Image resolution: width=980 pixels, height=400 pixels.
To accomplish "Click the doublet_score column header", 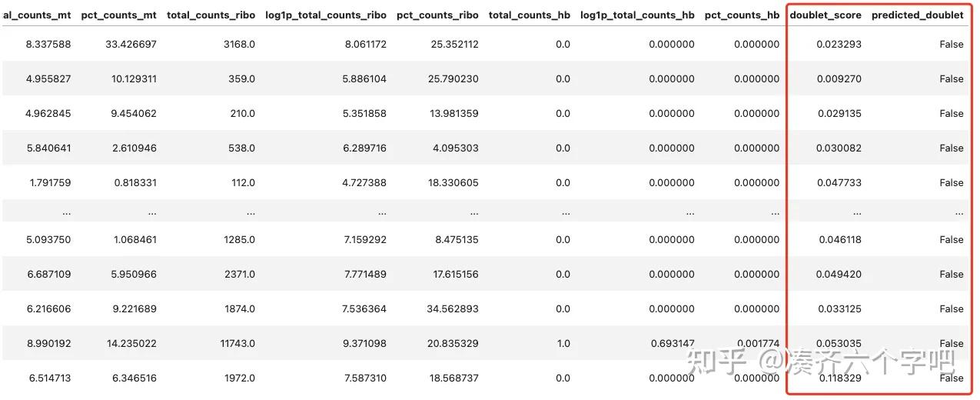I will coord(825,15).
